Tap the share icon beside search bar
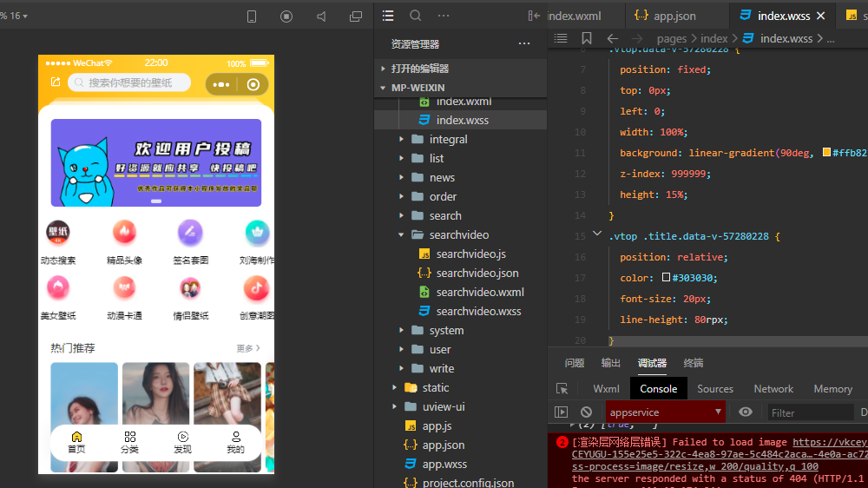 pos(56,82)
